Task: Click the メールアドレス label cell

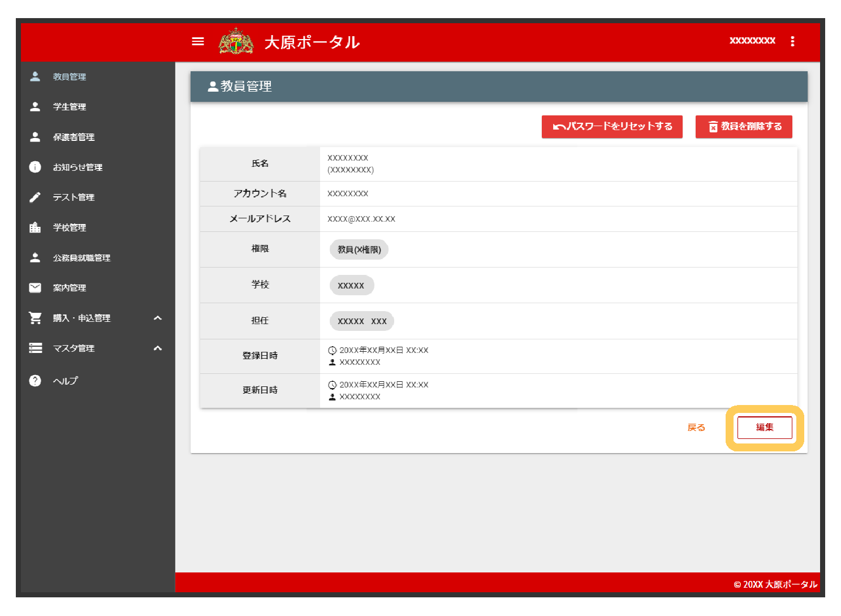Action: pyautogui.click(x=260, y=219)
